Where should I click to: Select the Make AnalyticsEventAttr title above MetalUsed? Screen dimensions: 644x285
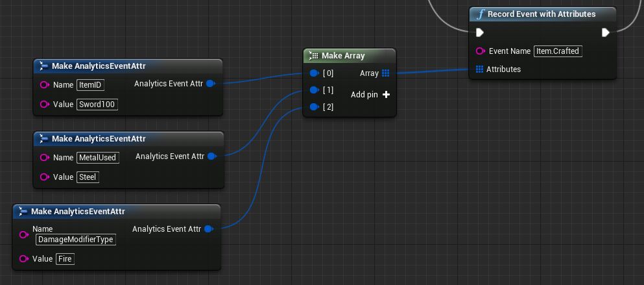[99, 139]
